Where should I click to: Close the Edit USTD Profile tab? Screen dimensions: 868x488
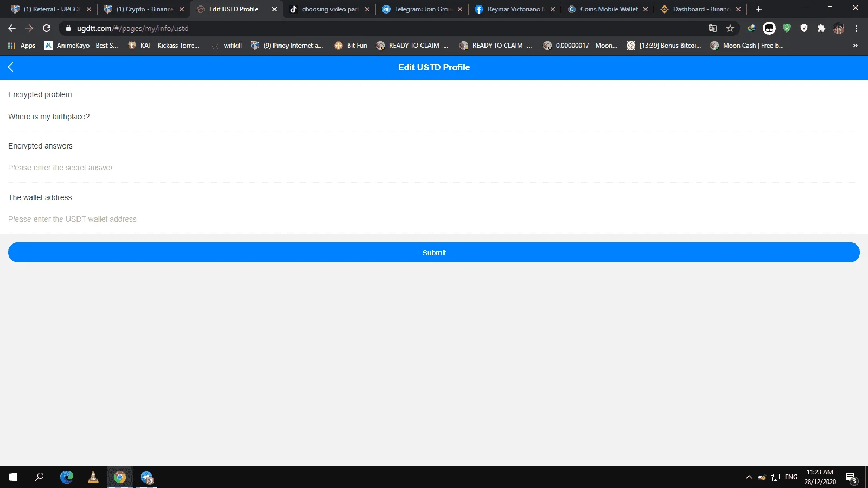[275, 9]
